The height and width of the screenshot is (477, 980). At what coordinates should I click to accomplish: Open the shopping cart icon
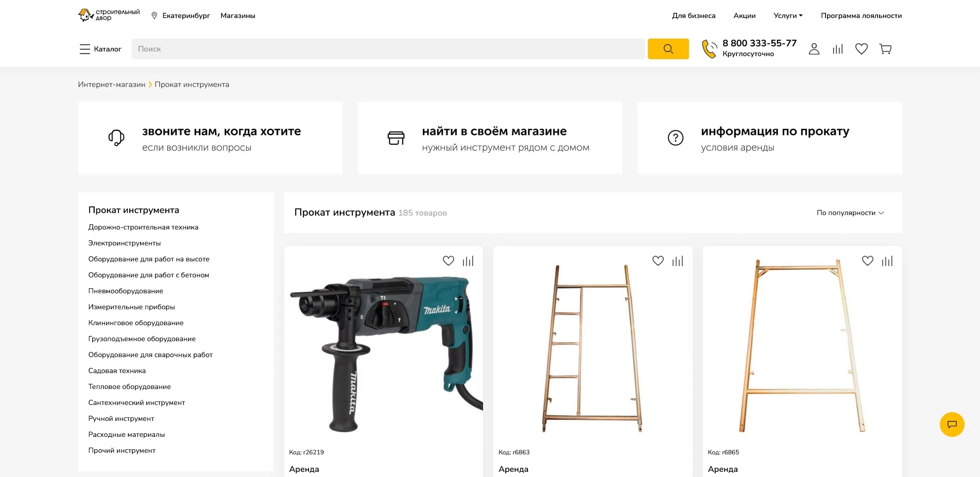tap(885, 49)
